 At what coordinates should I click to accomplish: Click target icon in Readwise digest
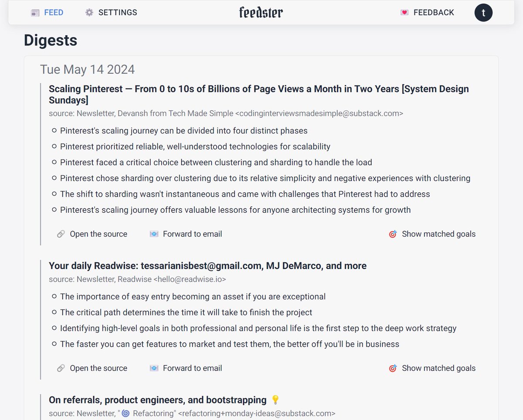point(393,369)
